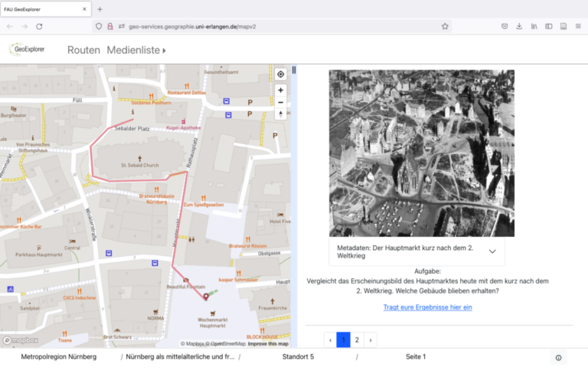Open the 'Tragt eure Ergebnisse hier ein' link
This screenshot has width=588, height=368.
[x=427, y=307]
